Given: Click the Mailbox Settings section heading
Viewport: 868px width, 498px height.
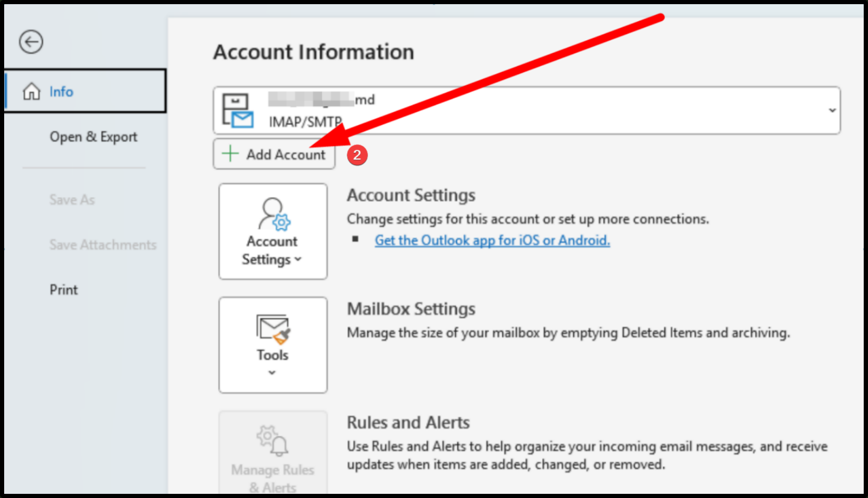Looking at the screenshot, I should tap(411, 309).
